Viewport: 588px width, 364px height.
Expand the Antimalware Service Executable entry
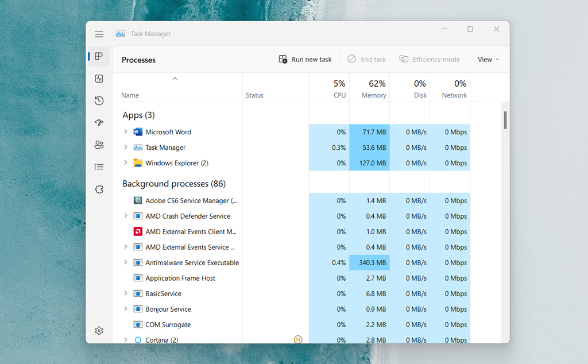click(x=126, y=262)
